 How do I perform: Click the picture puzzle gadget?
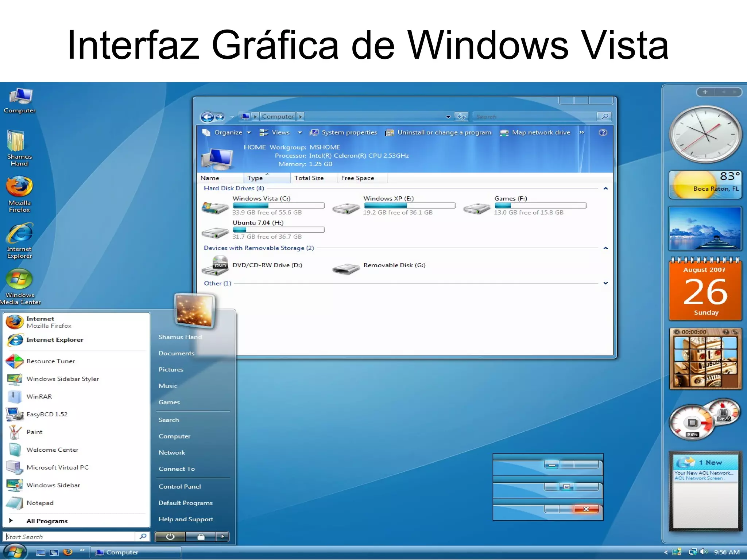705,359
